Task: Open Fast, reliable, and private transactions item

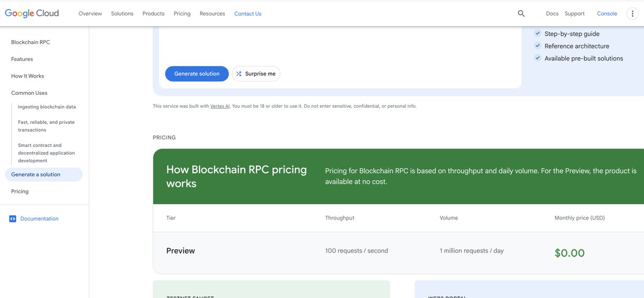Action: coord(46,126)
